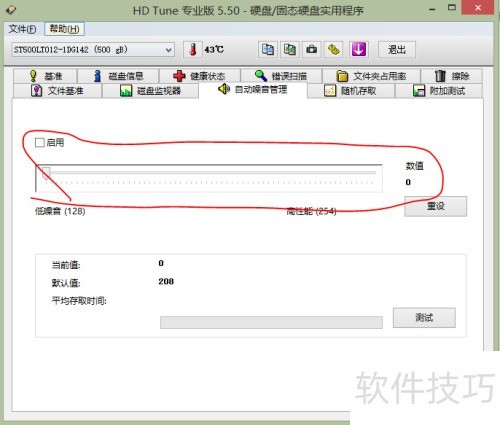Switch to 附加测试 tab
Image resolution: width=500 pixels, height=425 pixels.
click(439, 91)
